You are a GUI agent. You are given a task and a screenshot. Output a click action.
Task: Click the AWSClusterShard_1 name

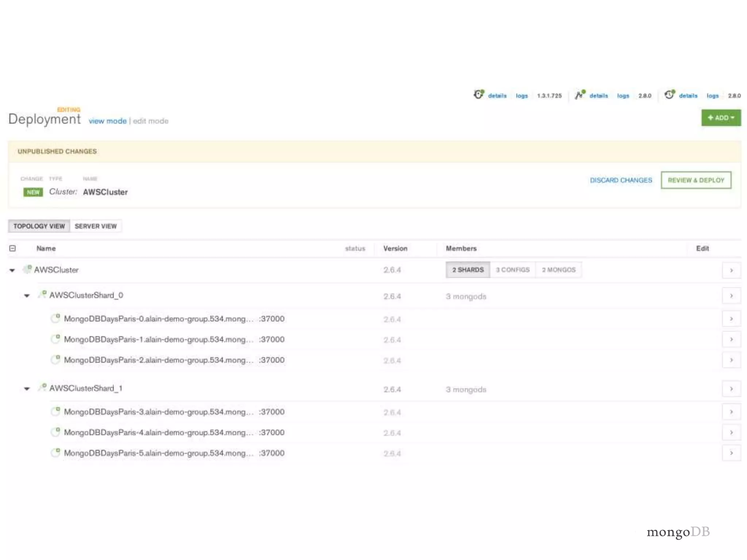tap(86, 388)
